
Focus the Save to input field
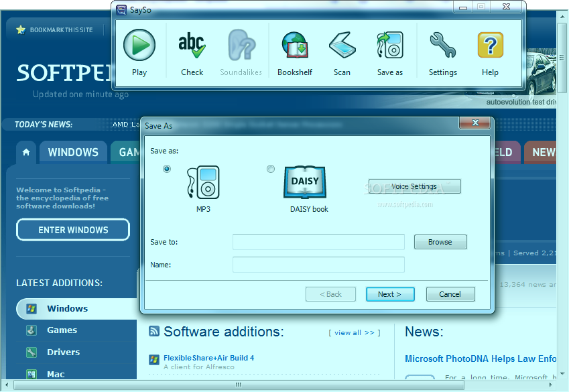coord(318,242)
